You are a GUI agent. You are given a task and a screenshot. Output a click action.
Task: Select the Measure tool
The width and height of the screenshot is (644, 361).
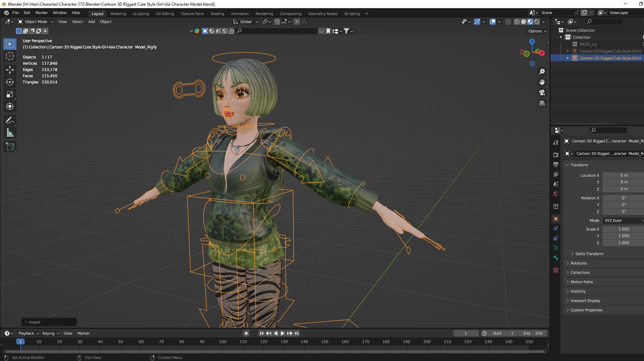pyautogui.click(x=10, y=133)
